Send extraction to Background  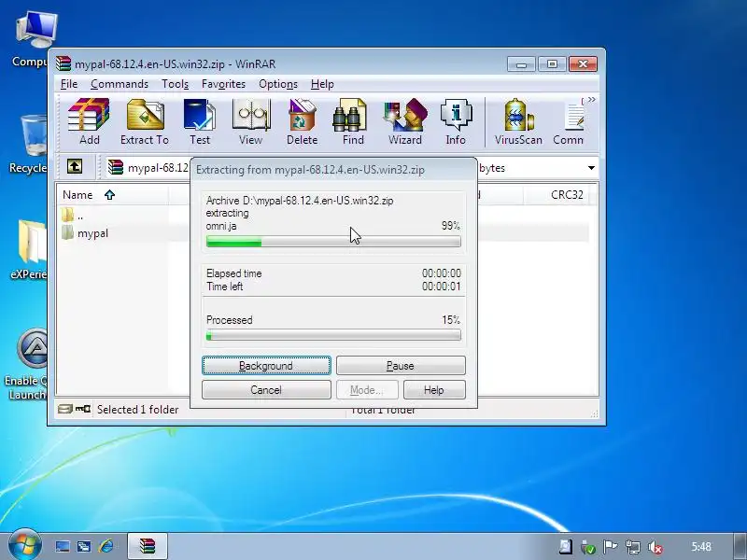[266, 366]
